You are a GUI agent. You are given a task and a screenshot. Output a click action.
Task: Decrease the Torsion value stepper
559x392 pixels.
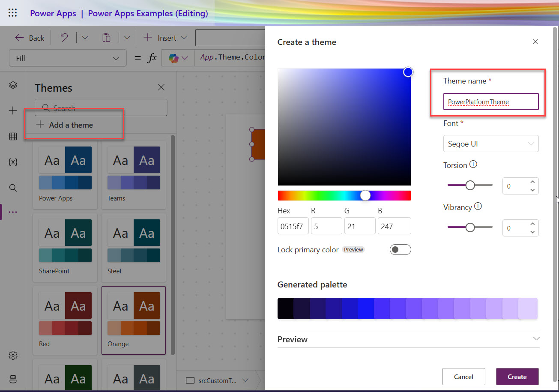[532, 189]
